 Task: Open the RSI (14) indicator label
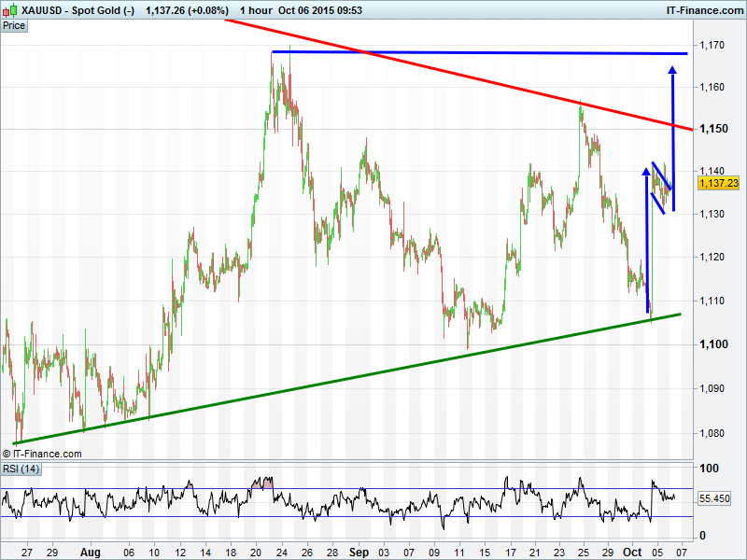tap(21, 469)
